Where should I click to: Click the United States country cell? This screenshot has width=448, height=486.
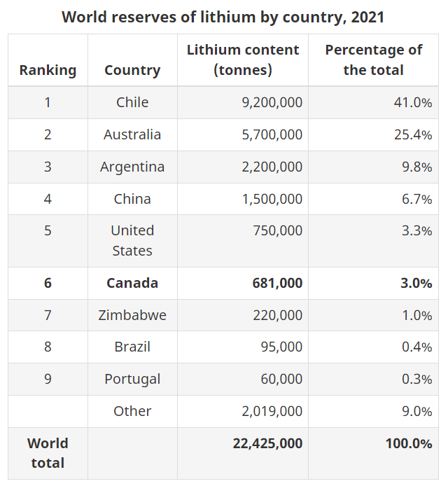click(132, 240)
